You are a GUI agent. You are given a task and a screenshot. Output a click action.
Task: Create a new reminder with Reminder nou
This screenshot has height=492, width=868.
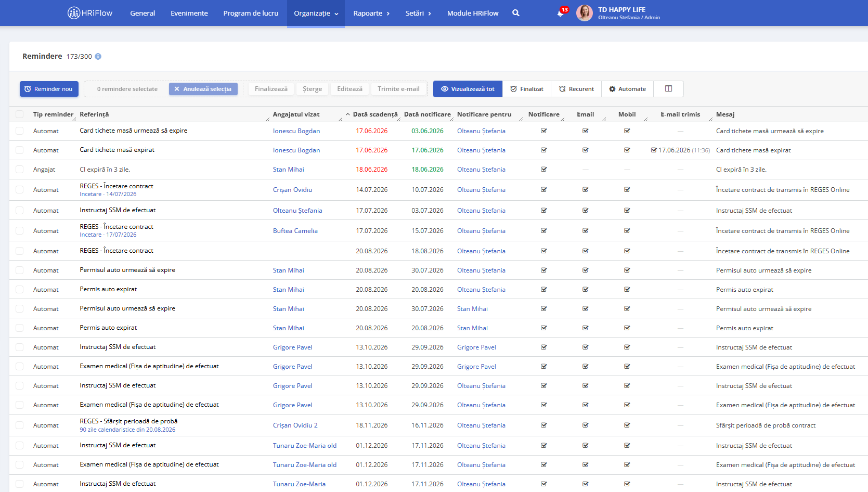coord(49,89)
